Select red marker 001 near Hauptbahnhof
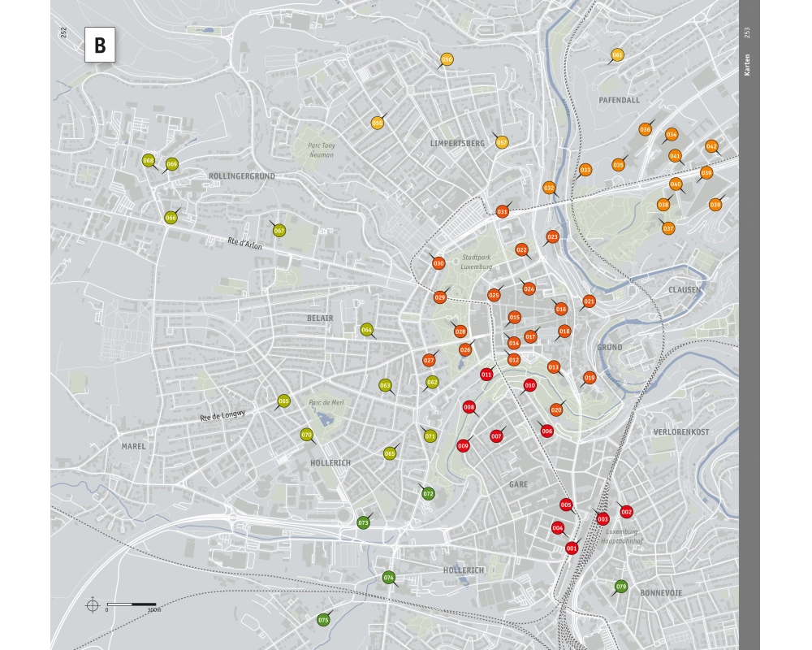Screen dimensions: 812x650 click(x=572, y=548)
